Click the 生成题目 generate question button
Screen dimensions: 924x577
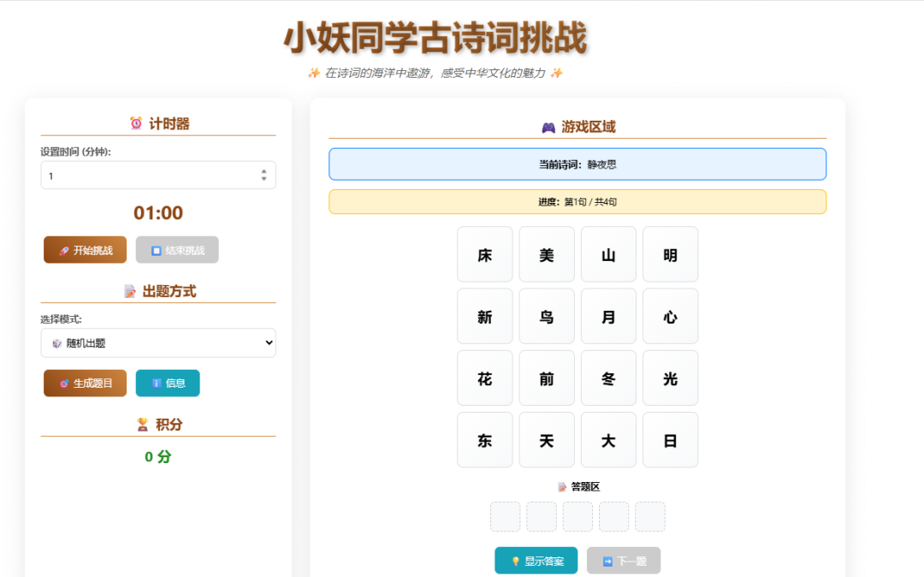tap(85, 383)
